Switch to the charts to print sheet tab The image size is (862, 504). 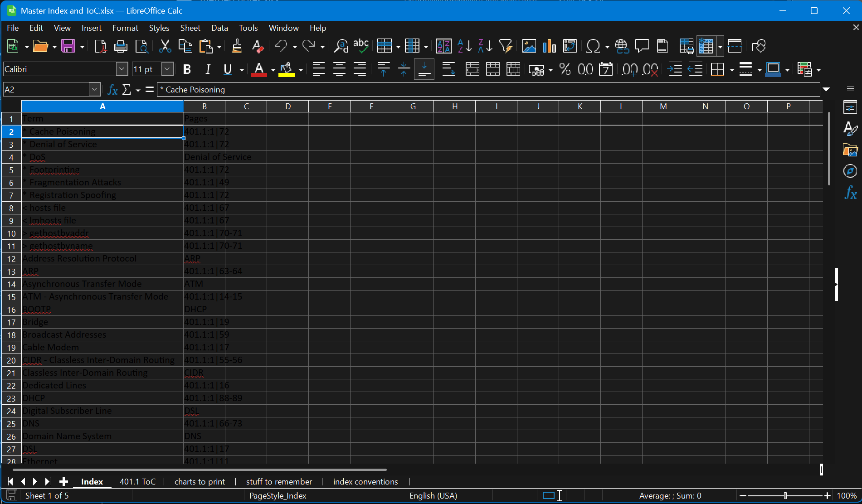200,481
